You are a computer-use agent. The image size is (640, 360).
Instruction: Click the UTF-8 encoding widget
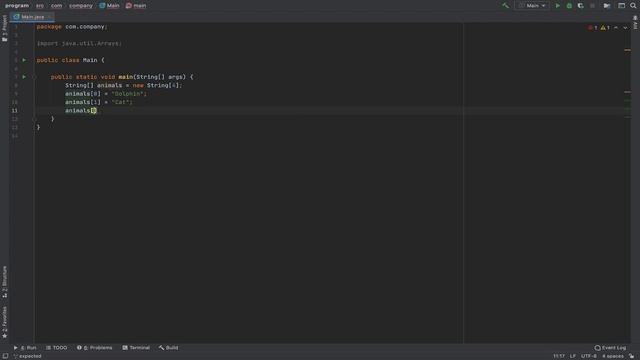tap(589, 356)
